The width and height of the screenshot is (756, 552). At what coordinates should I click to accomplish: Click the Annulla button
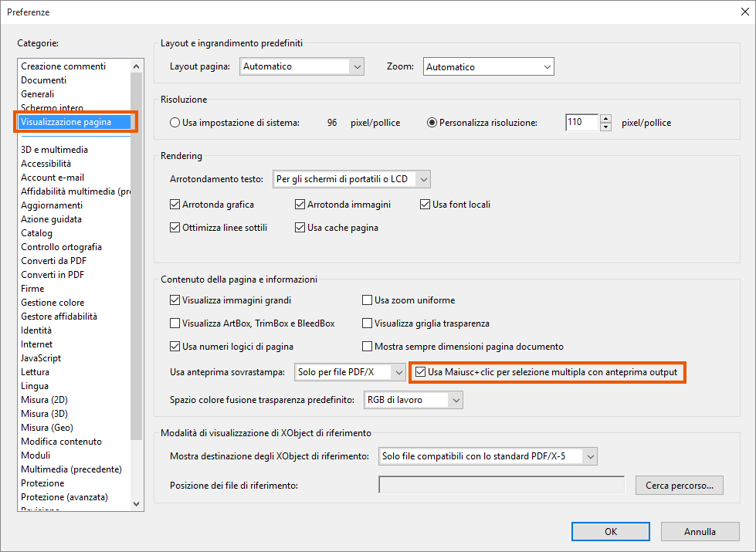[700, 531]
